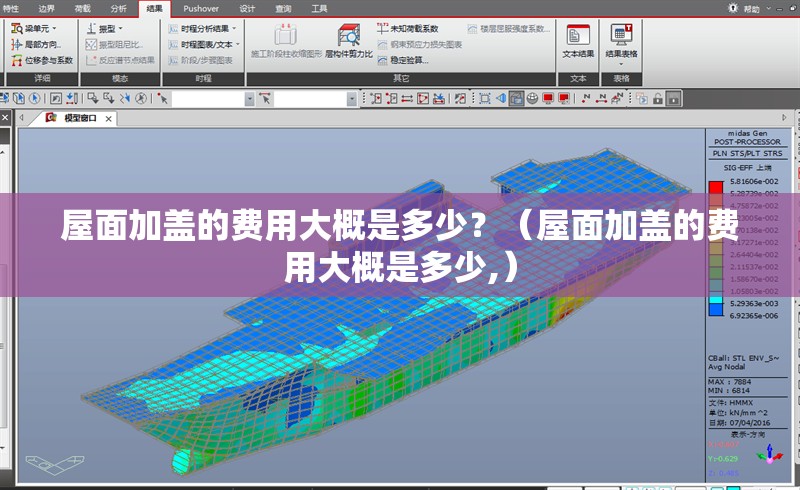
Task: Expand the 时程分析结果 dropdown arrow
Action: (x=234, y=29)
